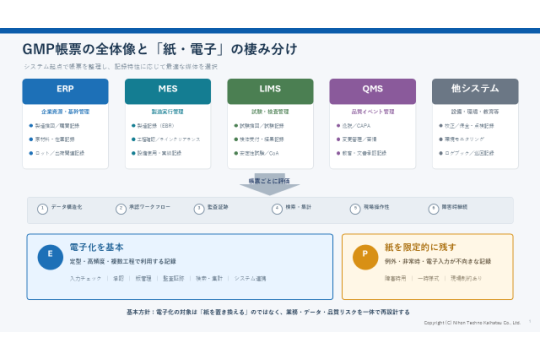Click the text 承認ワークフロー
The width and height of the screenshot is (540, 360).
pos(149,207)
